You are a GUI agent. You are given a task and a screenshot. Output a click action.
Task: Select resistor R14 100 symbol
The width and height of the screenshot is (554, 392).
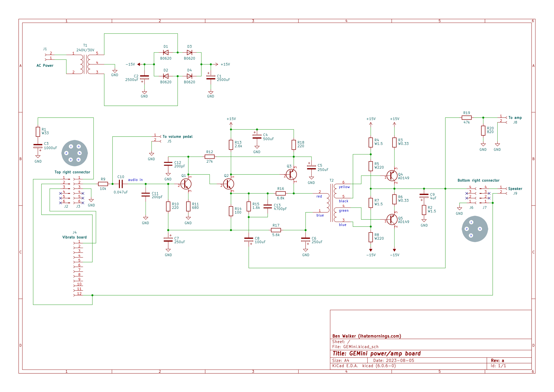coord(231,211)
